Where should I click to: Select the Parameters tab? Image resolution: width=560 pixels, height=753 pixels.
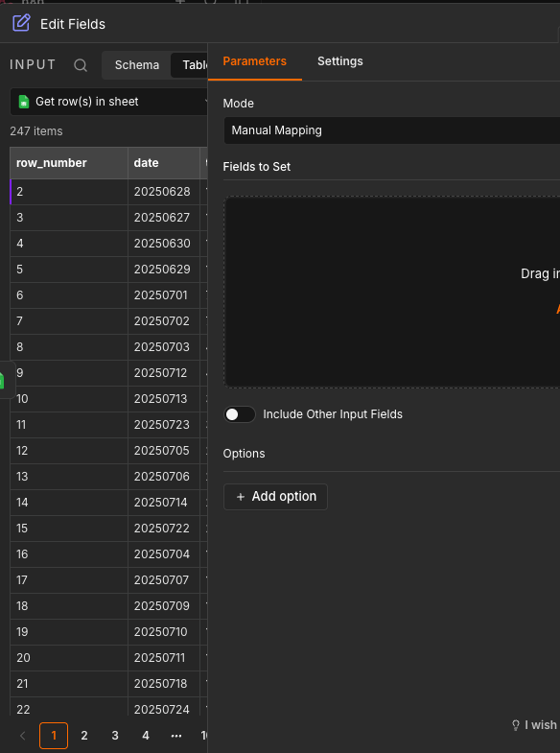pyautogui.click(x=254, y=61)
